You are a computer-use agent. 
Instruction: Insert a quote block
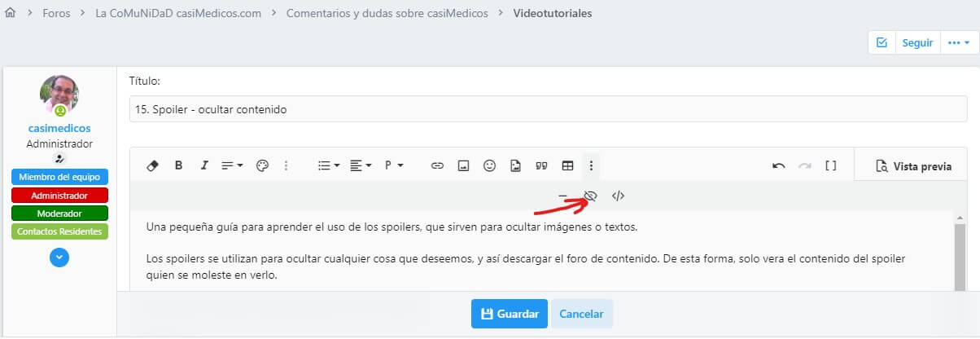(x=541, y=165)
